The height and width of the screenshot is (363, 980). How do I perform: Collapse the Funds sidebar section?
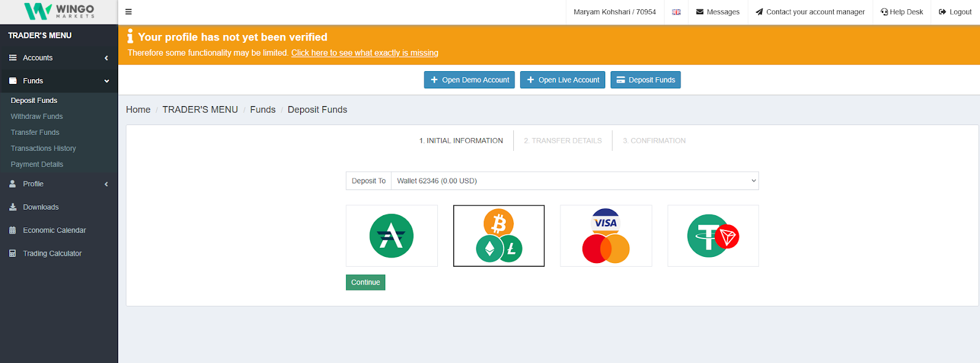[x=59, y=81]
